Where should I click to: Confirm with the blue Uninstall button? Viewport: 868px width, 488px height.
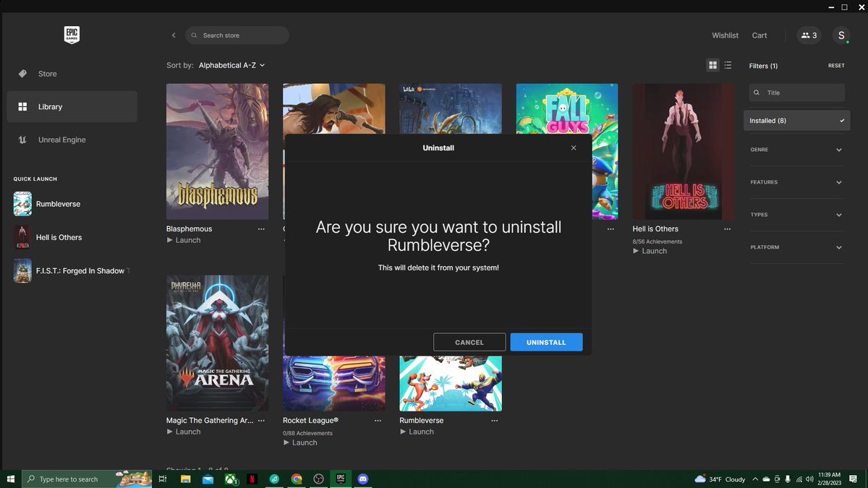click(x=546, y=342)
